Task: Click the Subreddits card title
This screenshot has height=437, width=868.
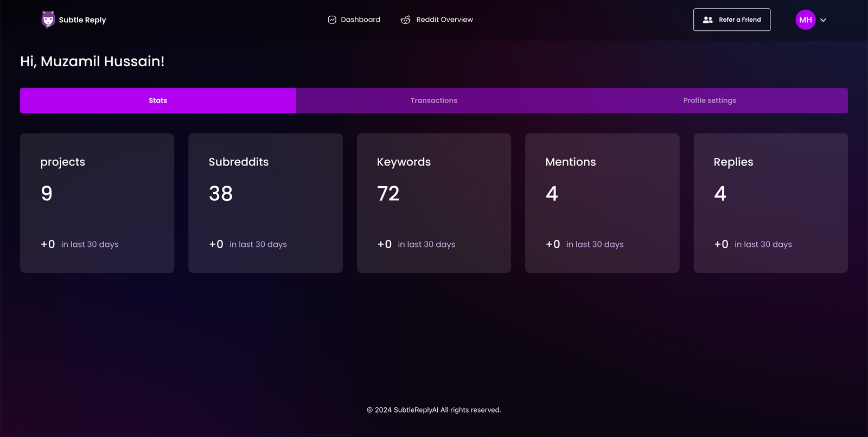Action: [239, 162]
